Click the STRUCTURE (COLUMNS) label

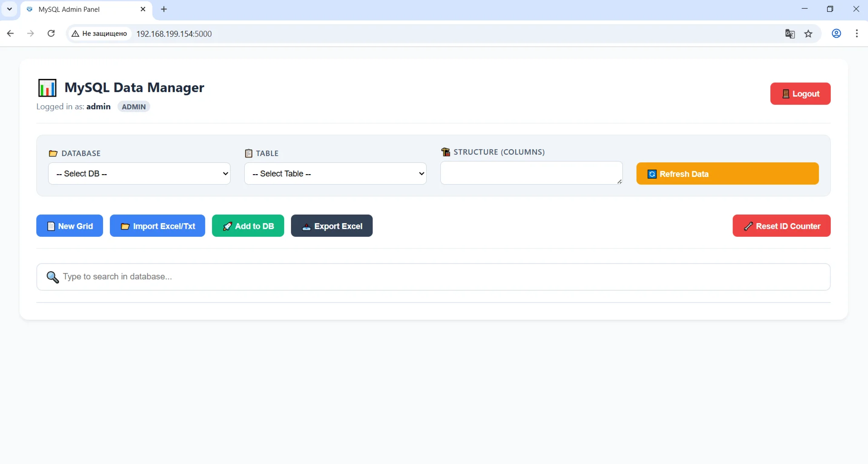click(x=499, y=152)
